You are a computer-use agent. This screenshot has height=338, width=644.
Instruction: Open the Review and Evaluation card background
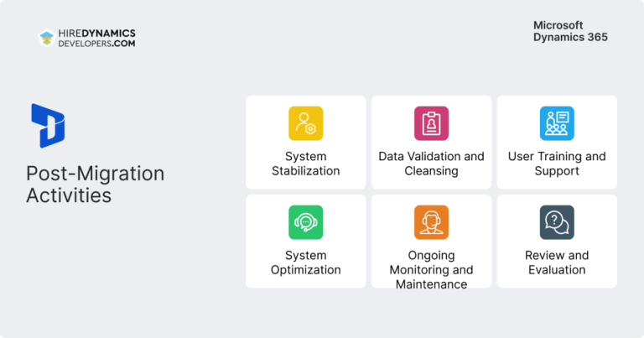pyautogui.click(x=557, y=241)
